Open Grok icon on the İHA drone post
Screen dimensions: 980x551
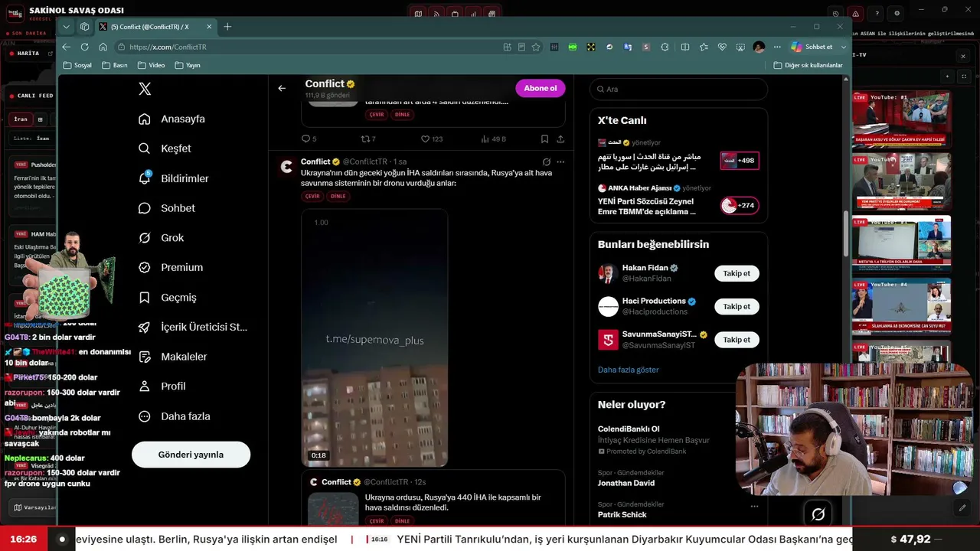point(546,162)
